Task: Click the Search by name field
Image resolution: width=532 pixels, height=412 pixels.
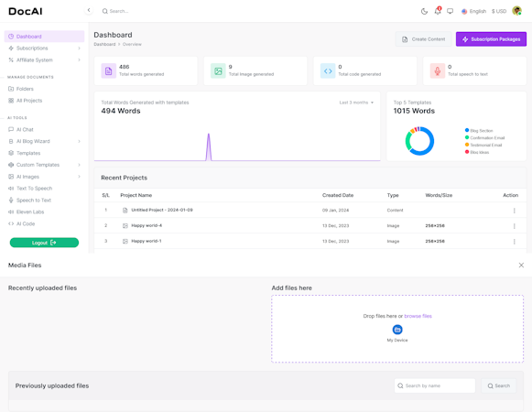Action: (435, 385)
